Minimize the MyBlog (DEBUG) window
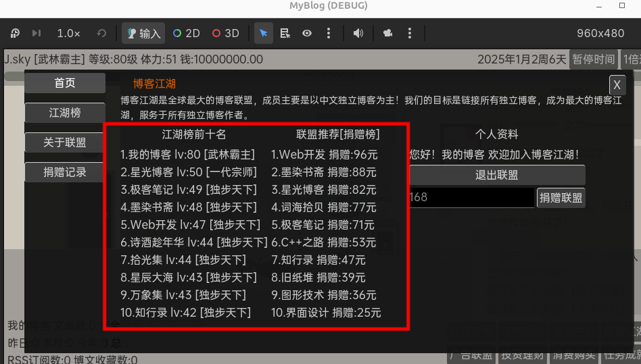 [x=599, y=5]
